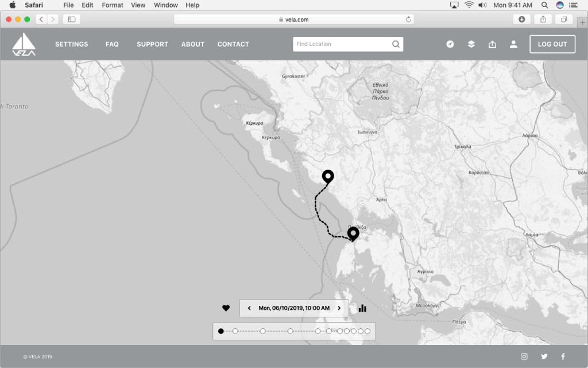Click the compass navigation icon
The width and height of the screenshot is (588, 368).
pos(450,44)
